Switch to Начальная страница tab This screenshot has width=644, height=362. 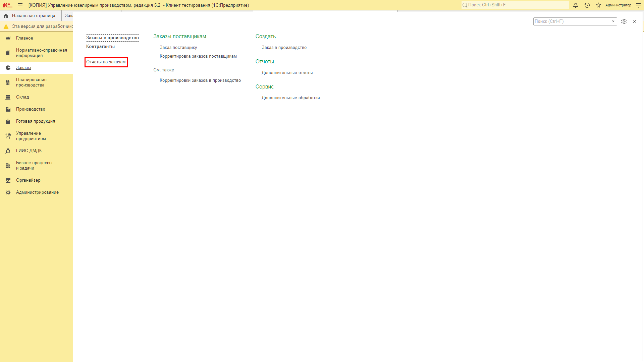[31, 16]
